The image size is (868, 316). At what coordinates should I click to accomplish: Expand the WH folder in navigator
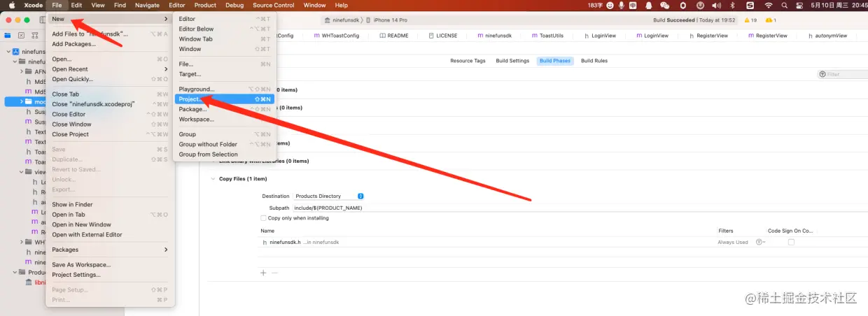tap(22, 242)
